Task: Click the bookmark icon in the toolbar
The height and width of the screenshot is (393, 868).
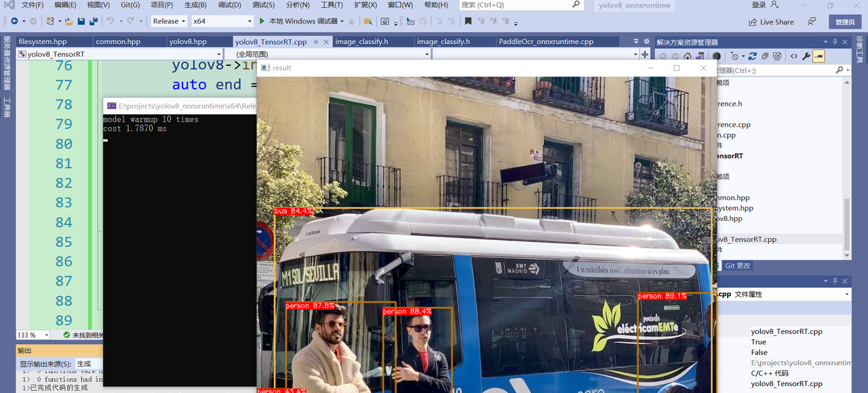Action: click(x=468, y=22)
